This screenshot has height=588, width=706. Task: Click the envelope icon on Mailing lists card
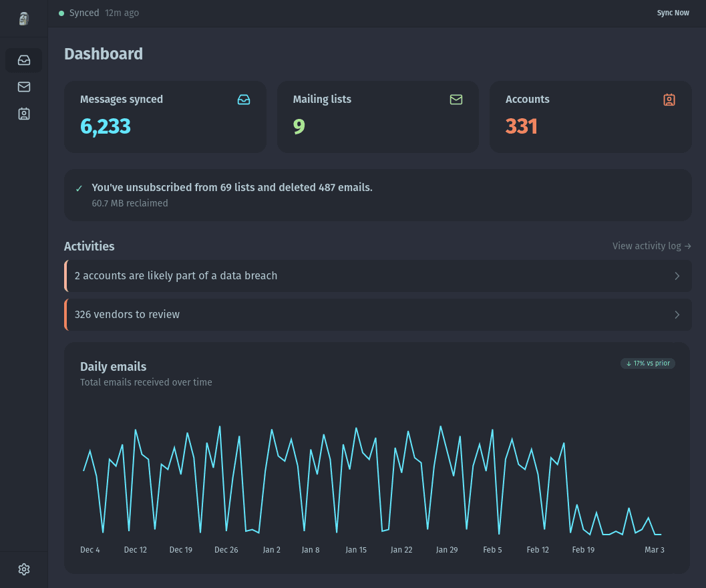[456, 99]
